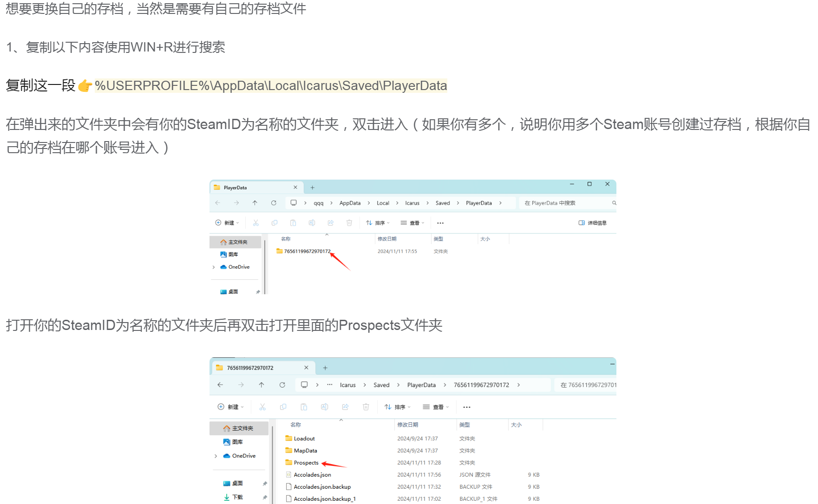
Task: Open 新建 dropdown in PlayerData window
Action: click(227, 223)
